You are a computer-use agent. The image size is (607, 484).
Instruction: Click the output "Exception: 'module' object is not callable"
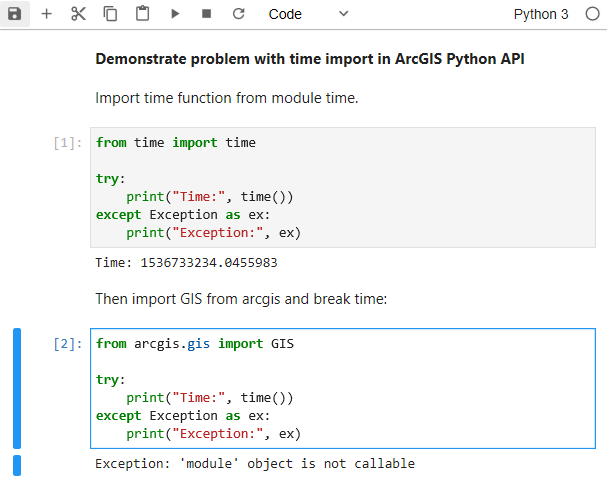click(255, 464)
